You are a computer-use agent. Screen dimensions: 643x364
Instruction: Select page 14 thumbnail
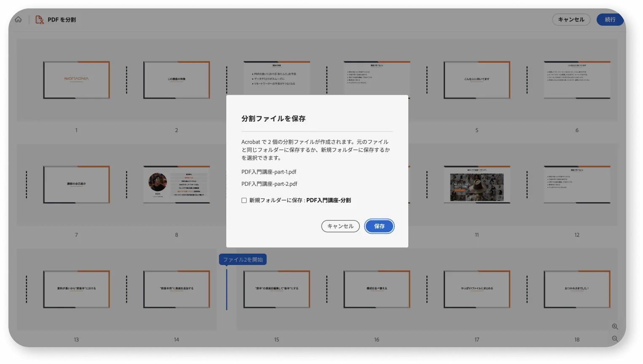(177, 289)
